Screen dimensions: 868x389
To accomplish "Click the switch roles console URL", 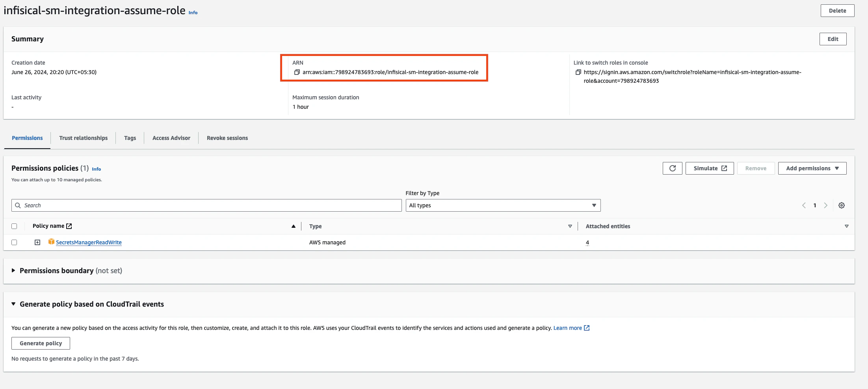I will 693,76.
